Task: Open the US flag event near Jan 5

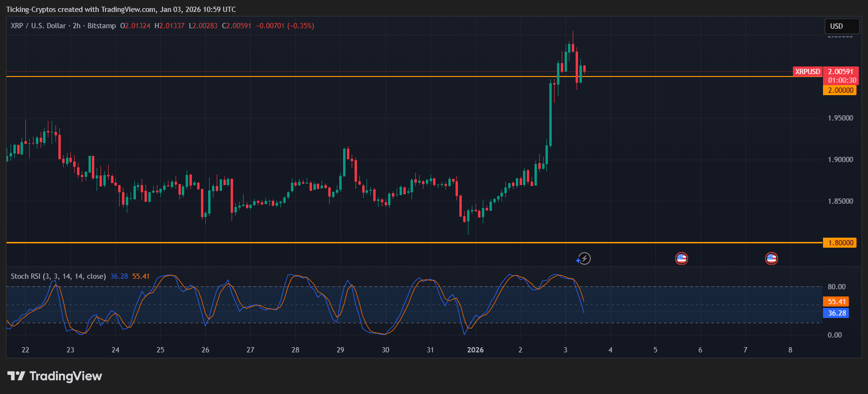Action: 681,259
